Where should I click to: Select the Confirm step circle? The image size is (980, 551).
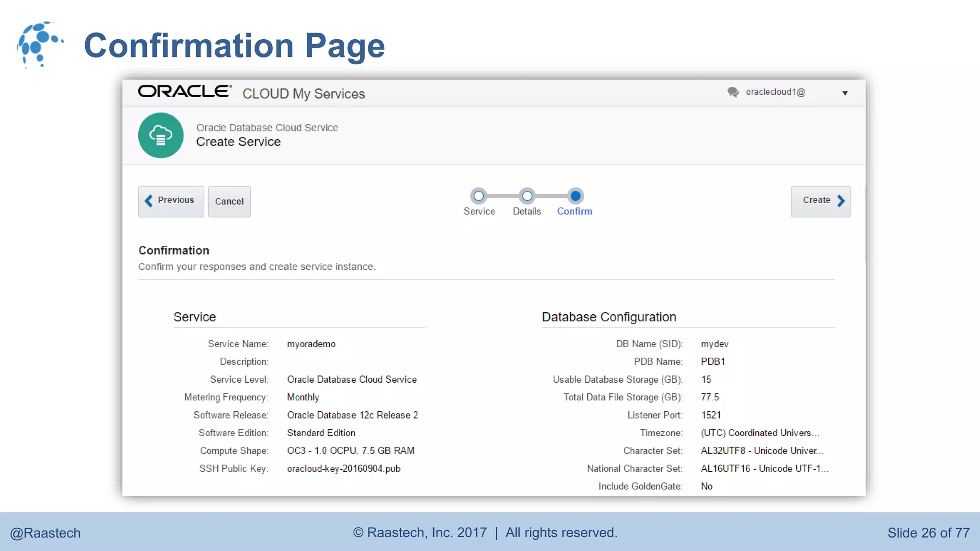point(576,196)
